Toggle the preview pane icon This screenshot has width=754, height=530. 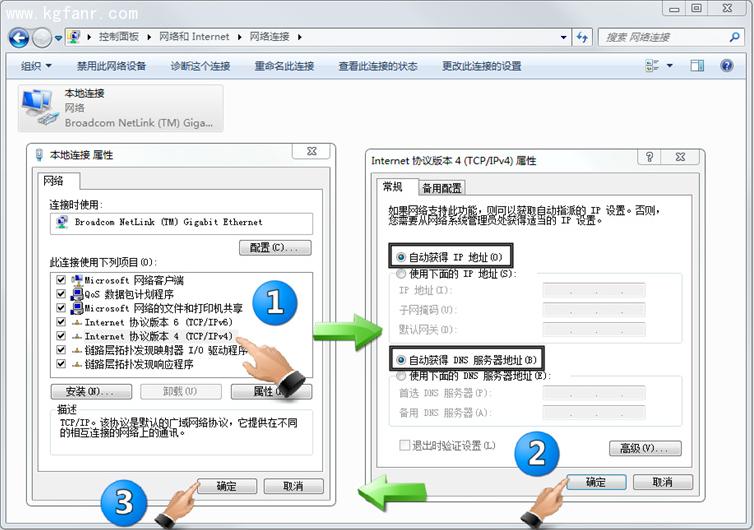point(698,66)
